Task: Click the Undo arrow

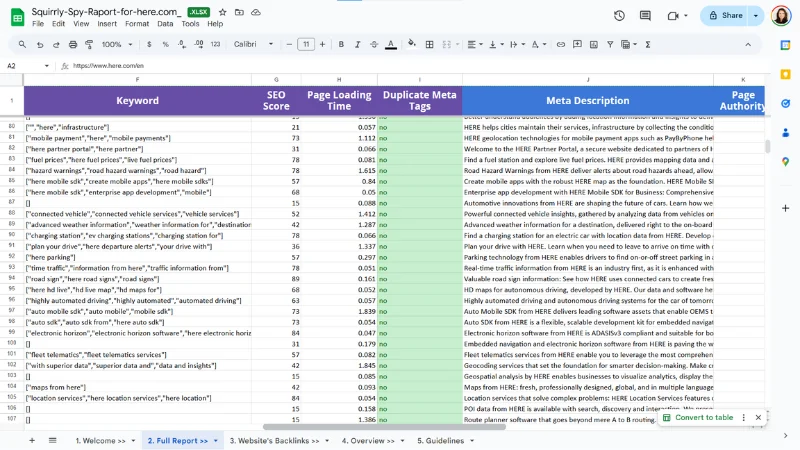Action: 40,44
